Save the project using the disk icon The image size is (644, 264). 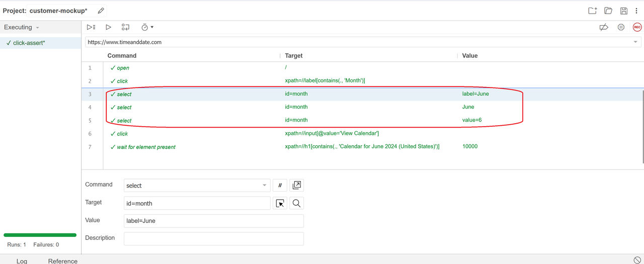point(624,11)
